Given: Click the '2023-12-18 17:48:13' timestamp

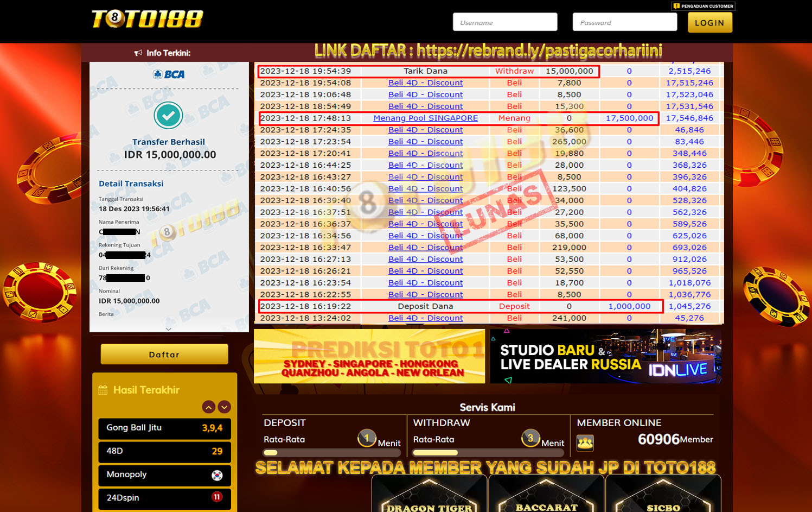Looking at the screenshot, I should (x=305, y=118).
